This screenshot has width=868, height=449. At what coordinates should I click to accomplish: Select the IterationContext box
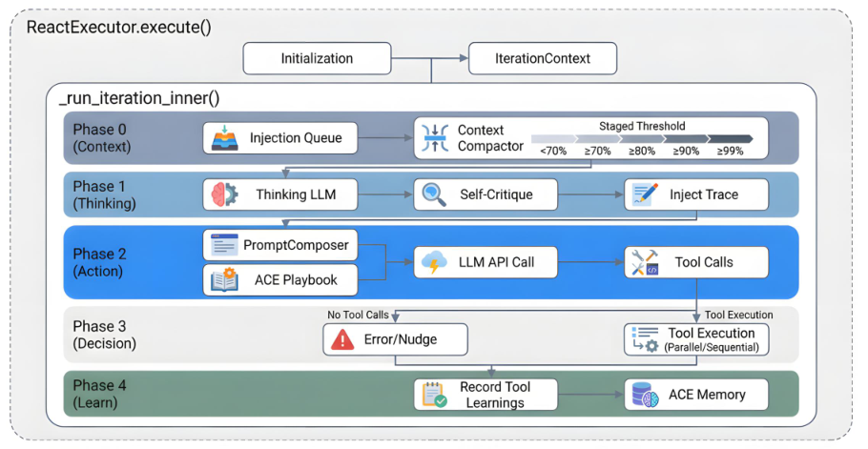coord(543,58)
